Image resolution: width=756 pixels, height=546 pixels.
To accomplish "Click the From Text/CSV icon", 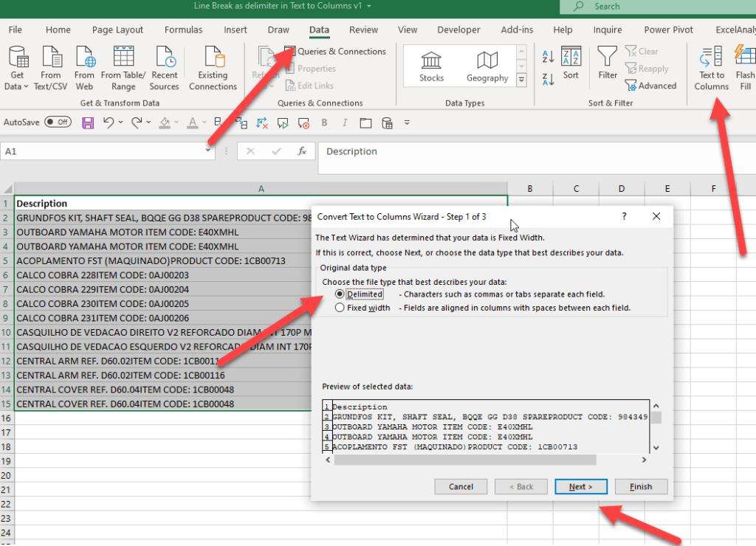I will pos(51,68).
